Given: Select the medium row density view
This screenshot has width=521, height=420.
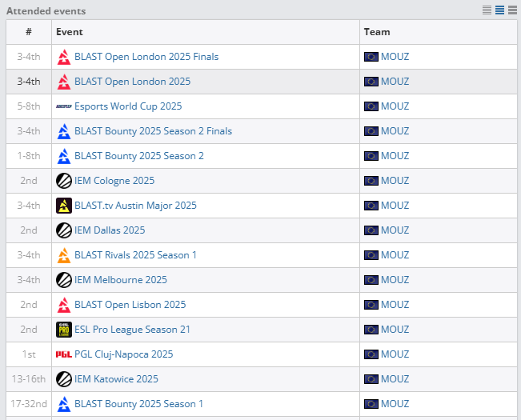Looking at the screenshot, I should click(499, 10).
